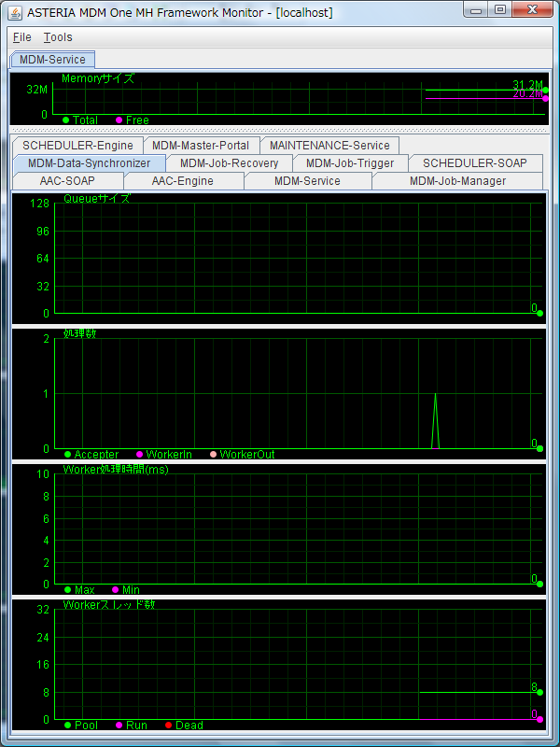Screen dimensions: 560x747
Task: Click the Pool legend entry
Action: click(x=81, y=726)
